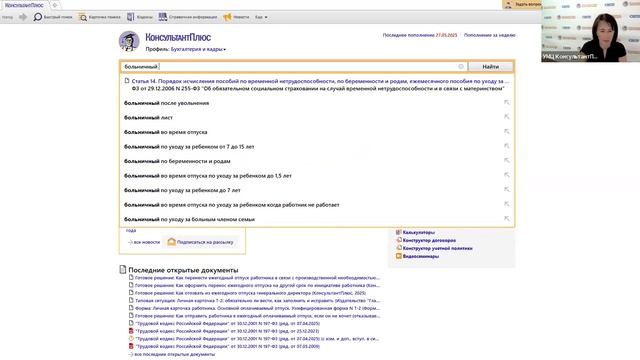Open recent document Как оформить перенос ежегодного отпуска

(x=257, y=285)
